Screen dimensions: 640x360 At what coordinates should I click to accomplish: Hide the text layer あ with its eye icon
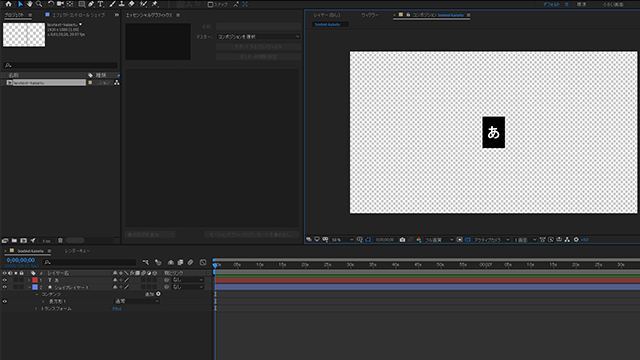click(4, 280)
